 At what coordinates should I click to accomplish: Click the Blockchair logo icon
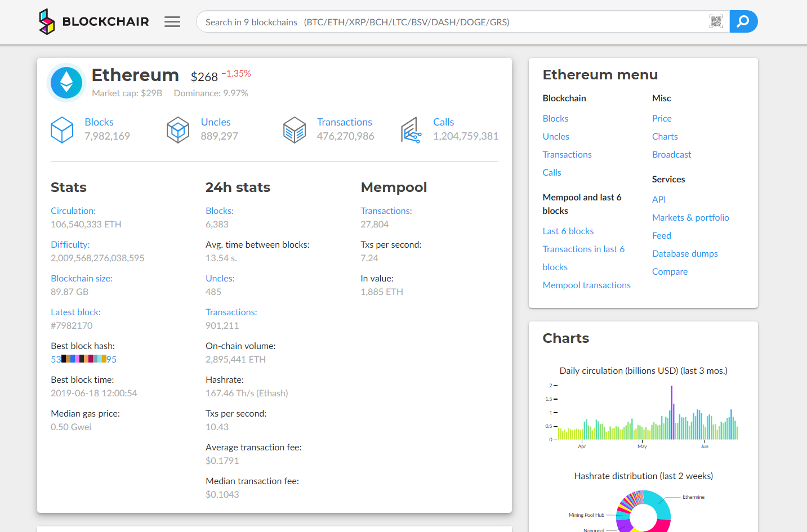(47, 22)
